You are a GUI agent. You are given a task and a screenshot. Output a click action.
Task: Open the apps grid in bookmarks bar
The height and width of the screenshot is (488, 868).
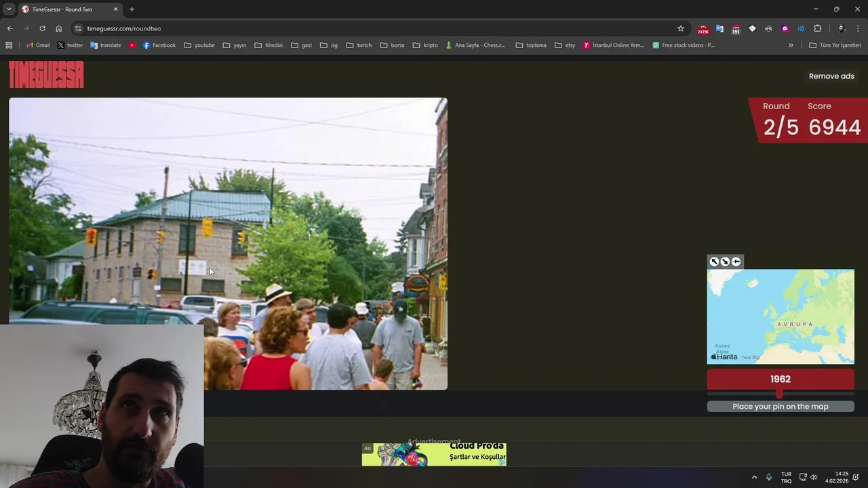pos(9,45)
